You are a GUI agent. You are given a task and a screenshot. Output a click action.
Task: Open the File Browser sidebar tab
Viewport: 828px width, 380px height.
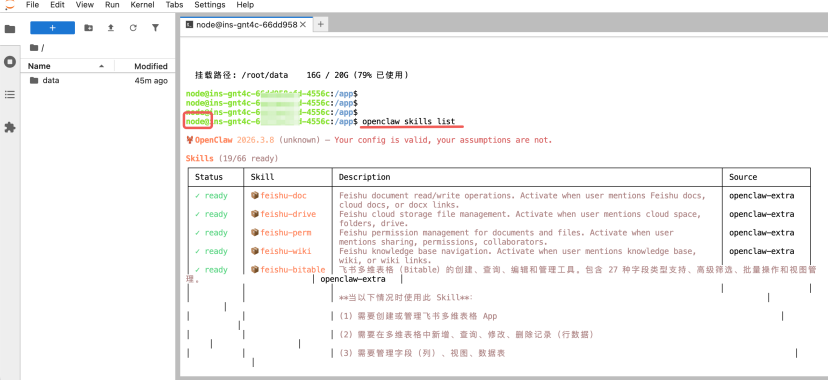(x=10, y=28)
